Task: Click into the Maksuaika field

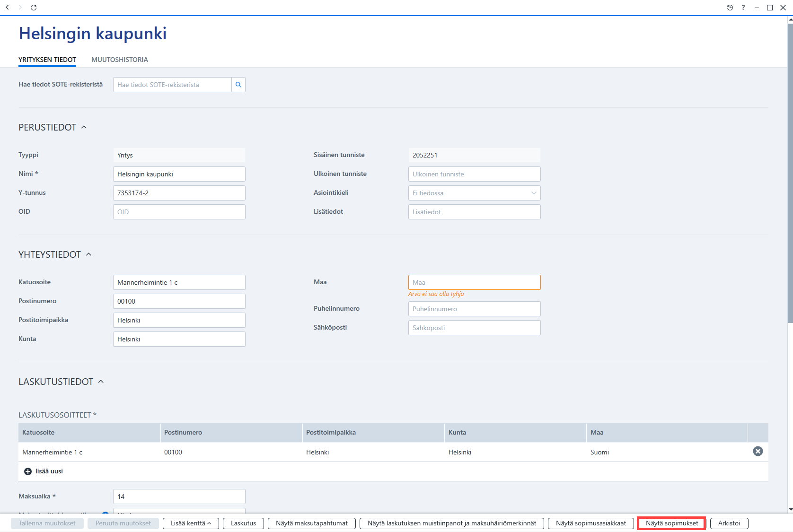Action: coord(179,497)
